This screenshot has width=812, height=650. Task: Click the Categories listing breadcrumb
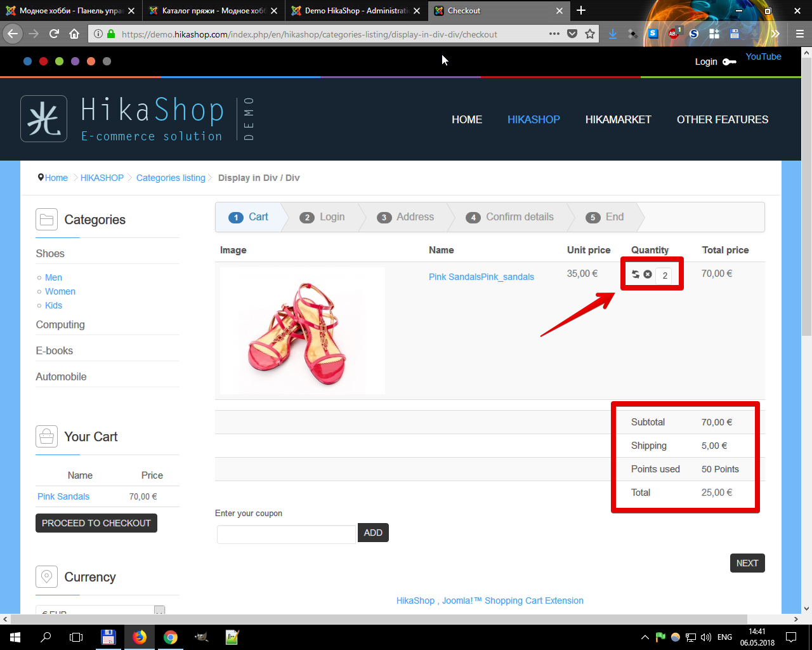[171, 178]
